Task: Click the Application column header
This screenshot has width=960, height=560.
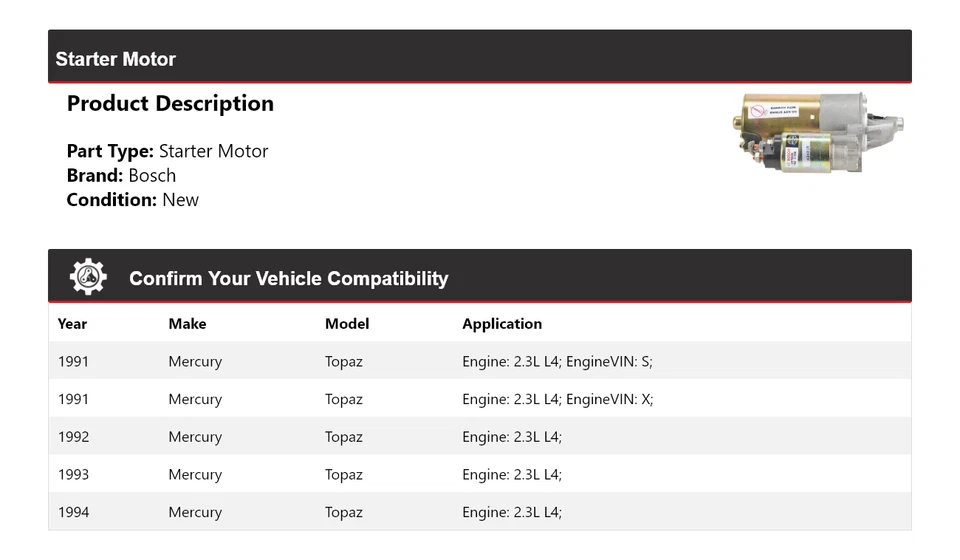Action: point(502,324)
